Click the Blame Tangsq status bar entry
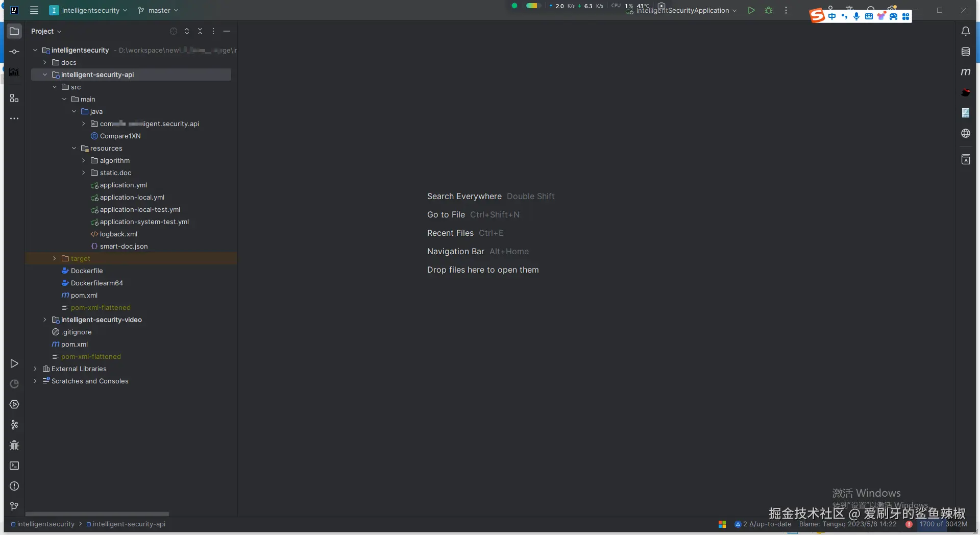The image size is (980, 535). (x=848, y=524)
